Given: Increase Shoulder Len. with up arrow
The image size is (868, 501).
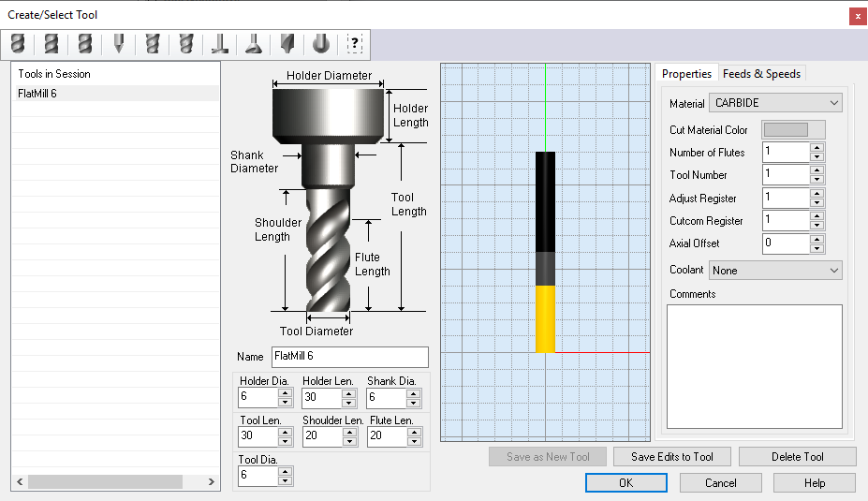Looking at the screenshot, I should click(x=349, y=432).
